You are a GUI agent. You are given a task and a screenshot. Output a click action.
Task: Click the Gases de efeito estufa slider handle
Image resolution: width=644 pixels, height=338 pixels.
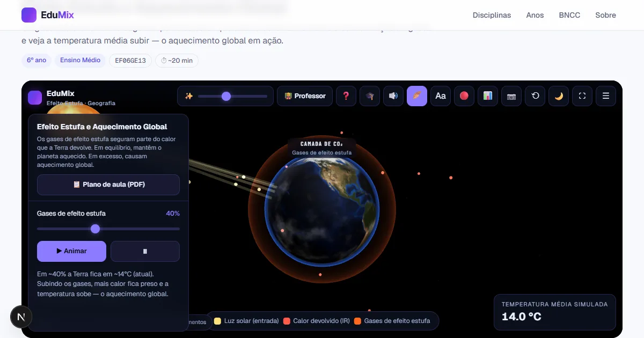95,229
